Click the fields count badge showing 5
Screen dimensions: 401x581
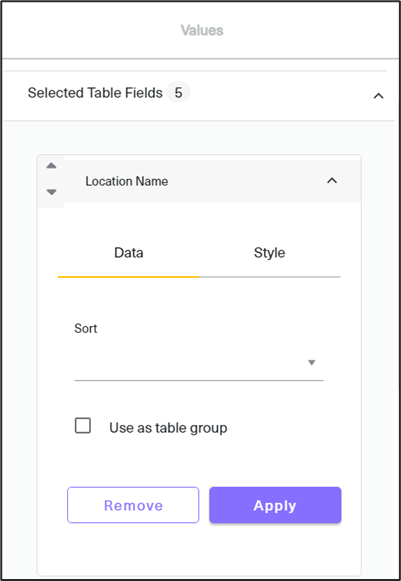click(178, 93)
